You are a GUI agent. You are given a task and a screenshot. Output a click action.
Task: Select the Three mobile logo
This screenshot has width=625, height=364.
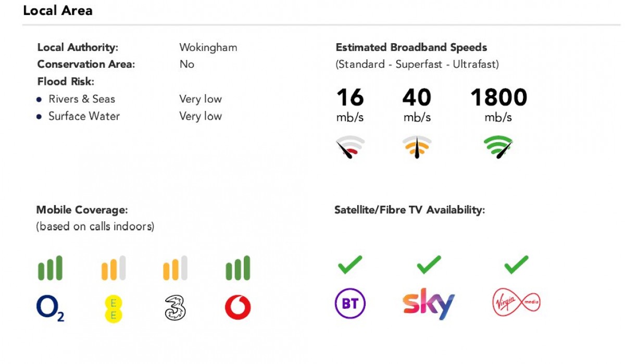(175, 308)
